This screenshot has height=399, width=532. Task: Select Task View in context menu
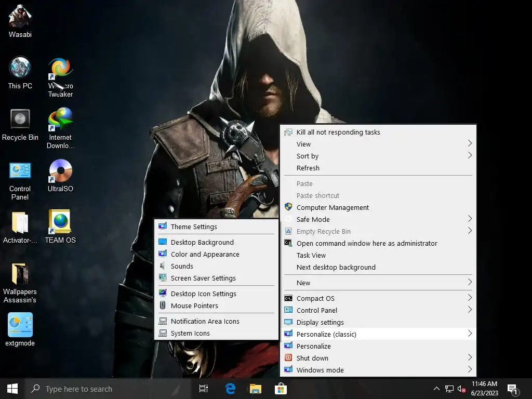[x=378, y=255]
